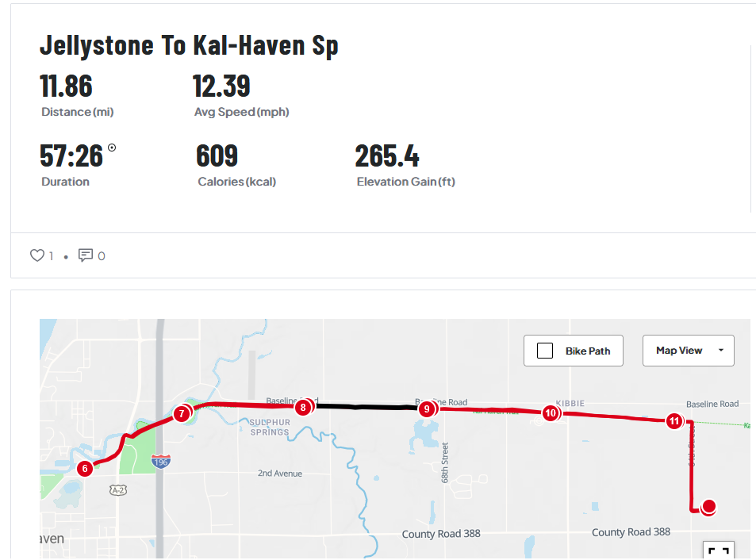This screenshot has width=756, height=560.
Task: Click the Bike Path button label
Action: 588,351
